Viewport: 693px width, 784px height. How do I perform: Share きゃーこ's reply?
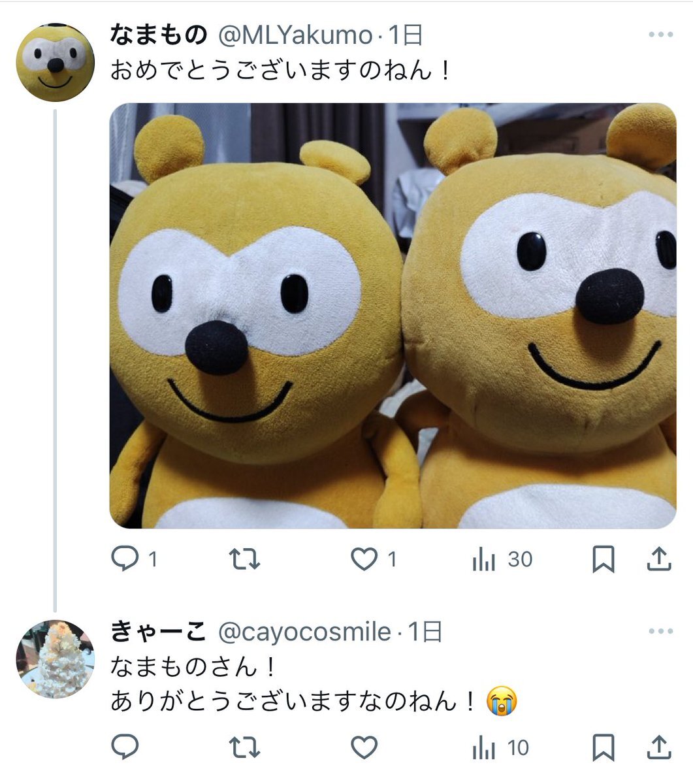(659, 747)
